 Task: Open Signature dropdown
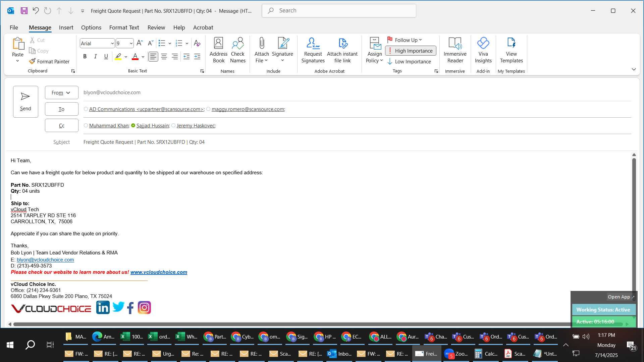pos(282,50)
